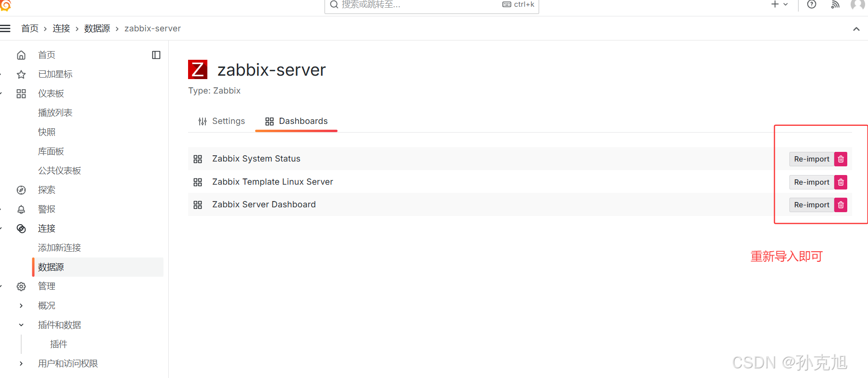Re-import Zabbix Server Dashboard

(x=812, y=205)
